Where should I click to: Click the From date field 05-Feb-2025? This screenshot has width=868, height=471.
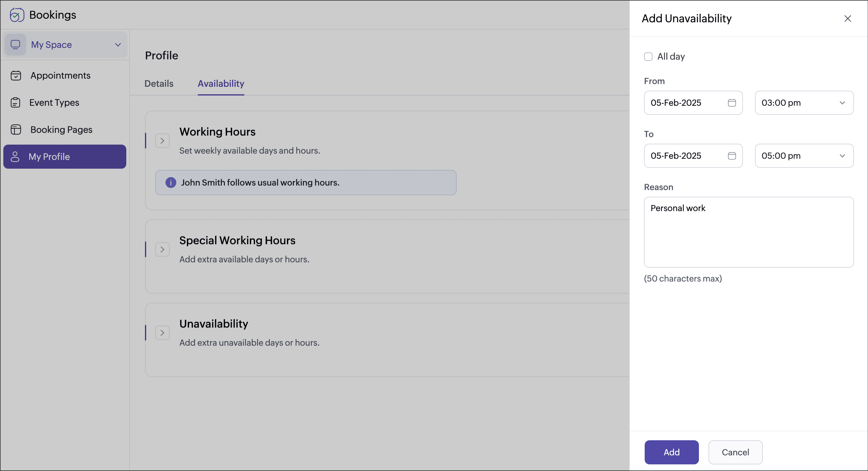[x=693, y=103]
